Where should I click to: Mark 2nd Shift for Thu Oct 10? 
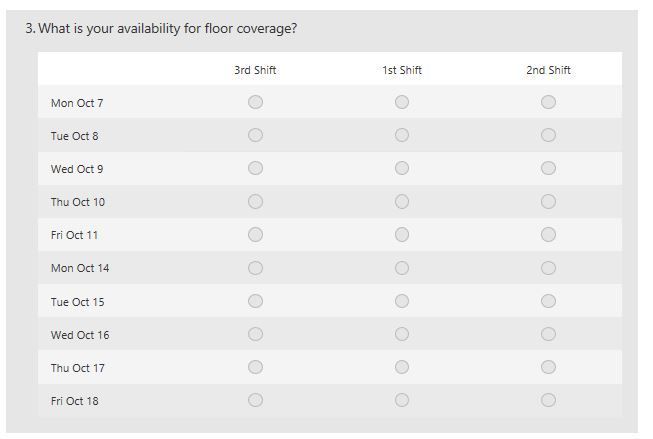pyautogui.click(x=548, y=202)
